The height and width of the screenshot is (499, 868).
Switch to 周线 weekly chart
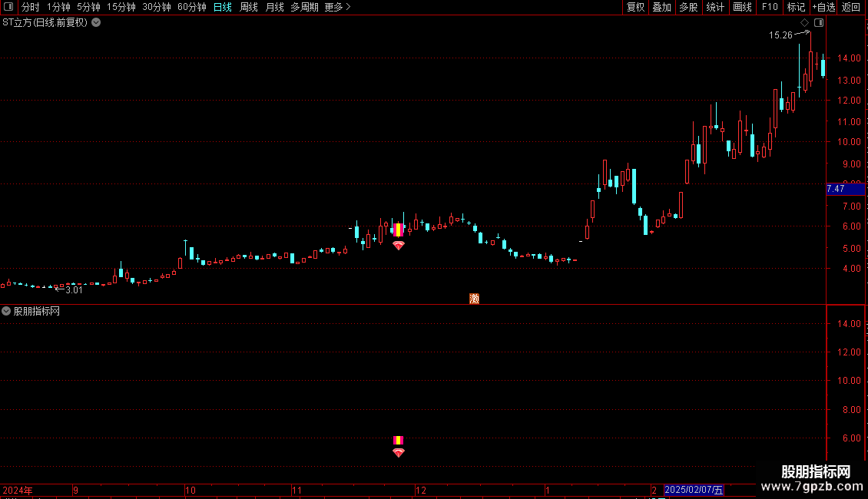[249, 7]
